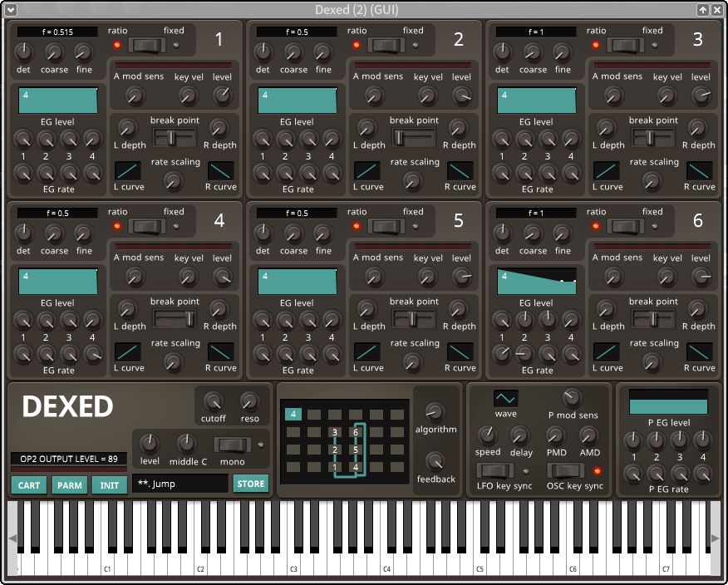Click the algorithm routing display
This screenshot has height=585, width=728.
click(x=345, y=441)
